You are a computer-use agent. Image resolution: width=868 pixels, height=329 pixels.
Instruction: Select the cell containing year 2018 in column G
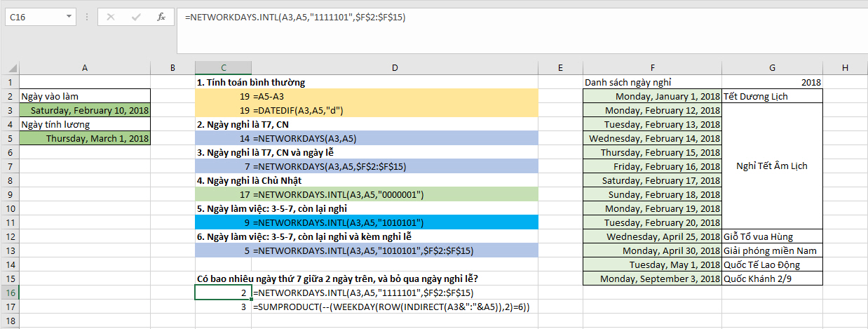coord(772,82)
